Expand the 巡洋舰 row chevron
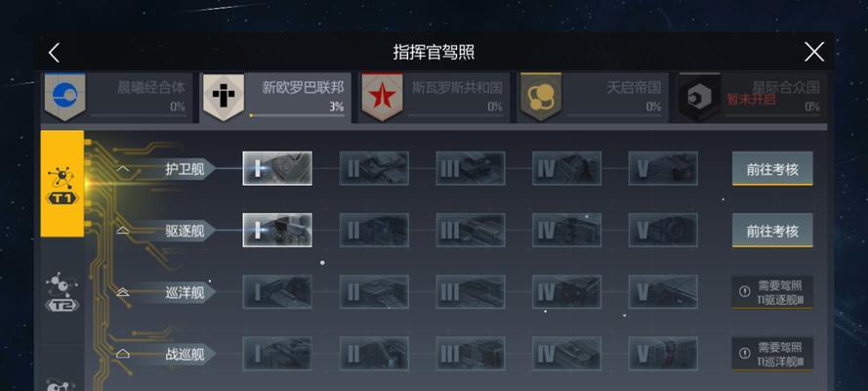This screenshot has height=391, width=868. tap(123, 292)
